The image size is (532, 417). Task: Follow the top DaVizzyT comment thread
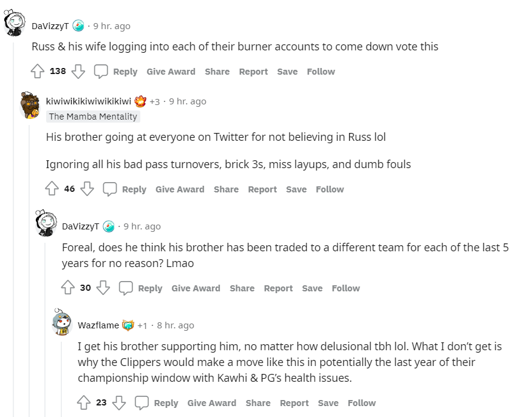321,72
